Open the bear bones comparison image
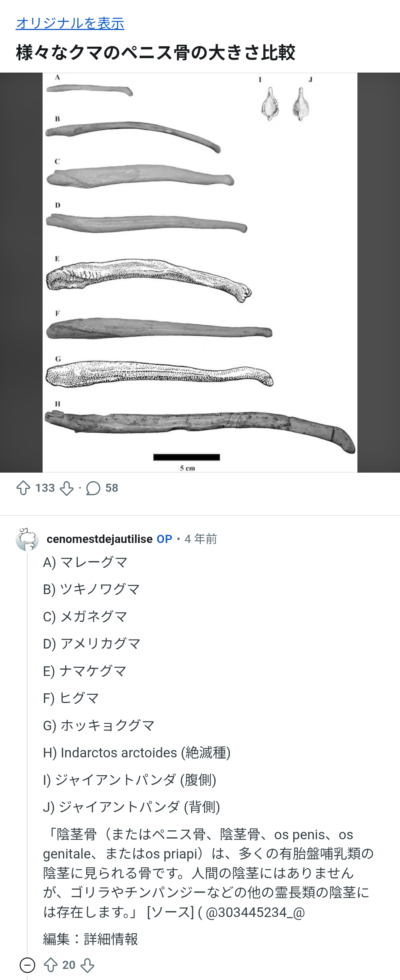The height and width of the screenshot is (980, 400). coord(200,272)
